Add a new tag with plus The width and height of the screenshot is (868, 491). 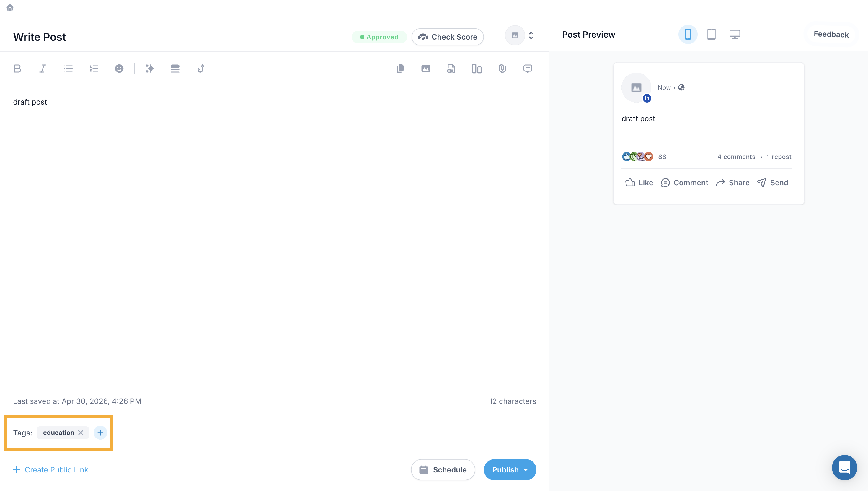100,433
